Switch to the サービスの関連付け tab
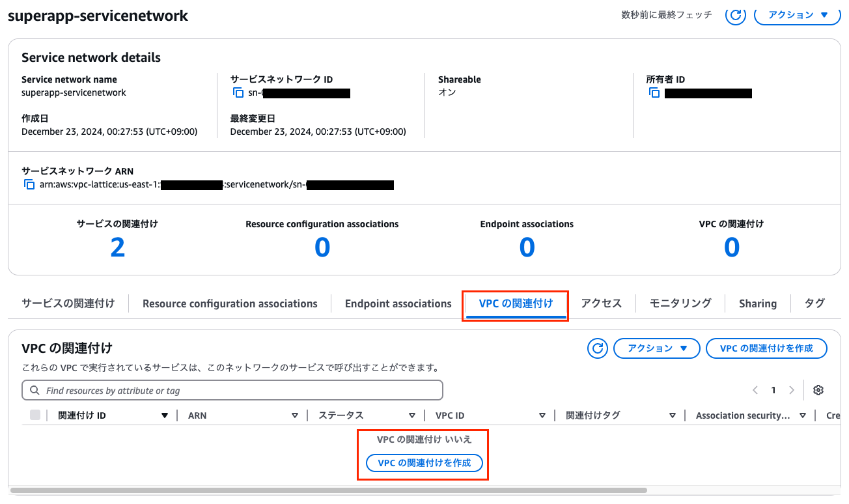The width and height of the screenshot is (849, 504). pos(68,303)
